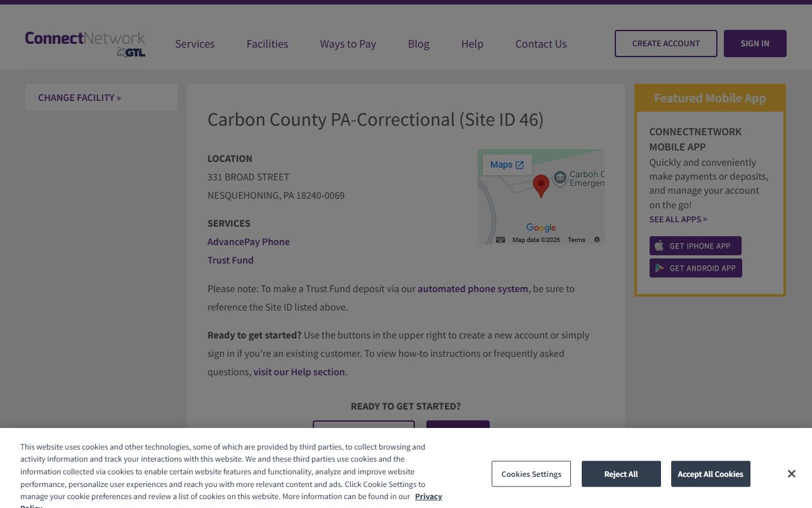The width and height of the screenshot is (812, 508).
Task: Click the Create Account button
Action: (x=666, y=43)
